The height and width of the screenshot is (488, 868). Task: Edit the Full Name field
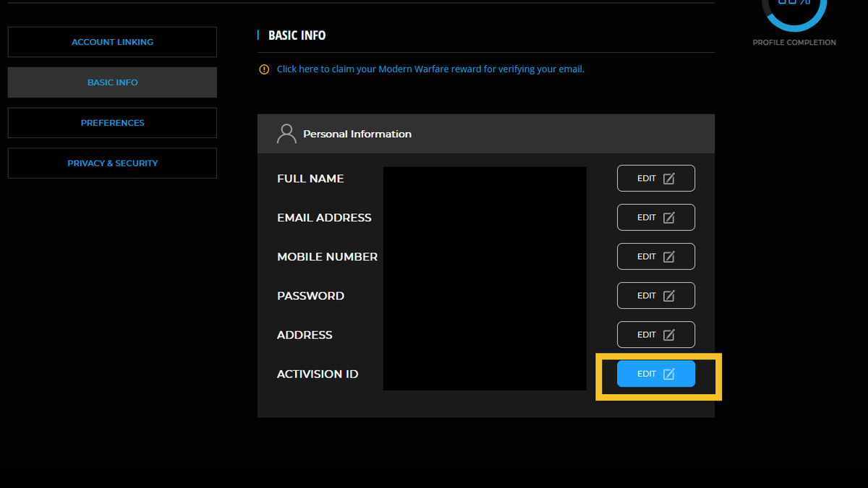tap(656, 179)
